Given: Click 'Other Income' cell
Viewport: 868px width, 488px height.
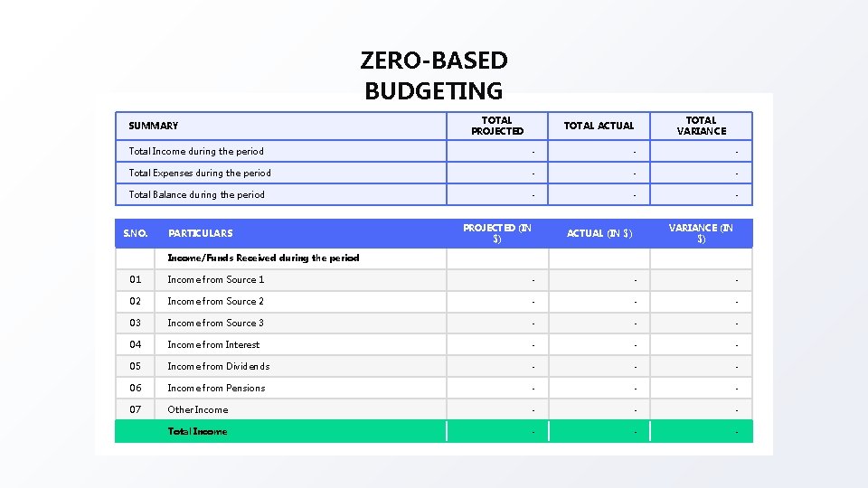Looking at the screenshot, I should [300, 409].
